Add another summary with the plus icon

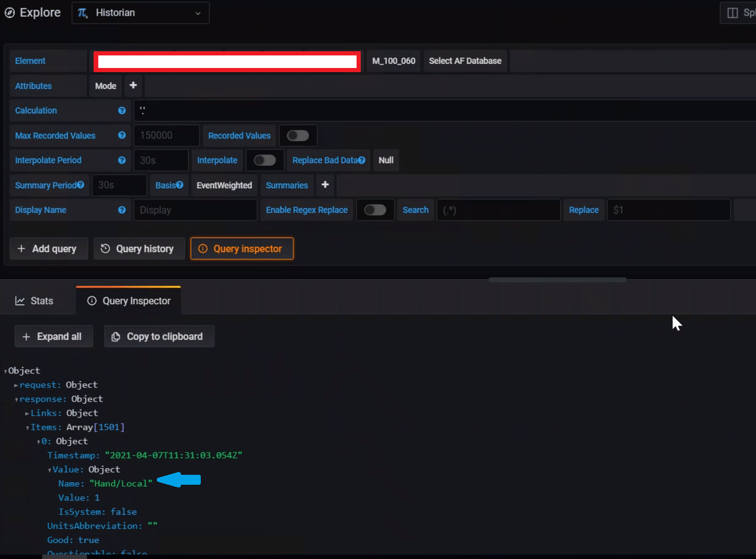(x=325, y=185)
